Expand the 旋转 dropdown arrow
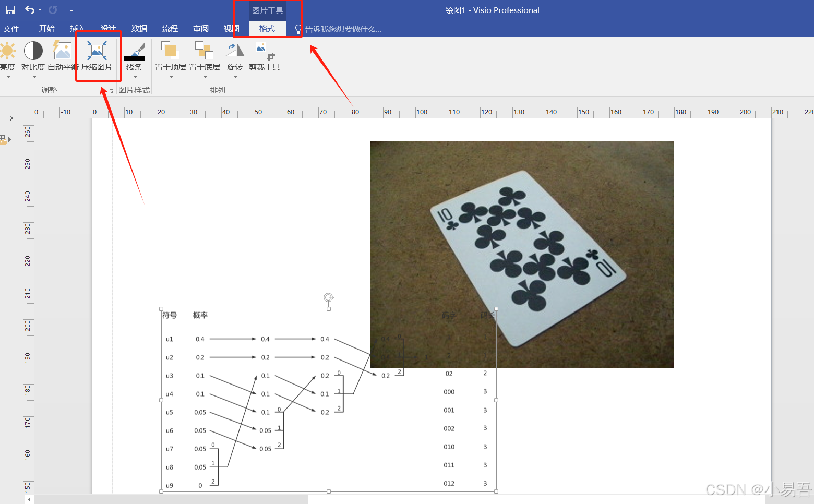Screen dimensions: 814x504 click(235, 77)
